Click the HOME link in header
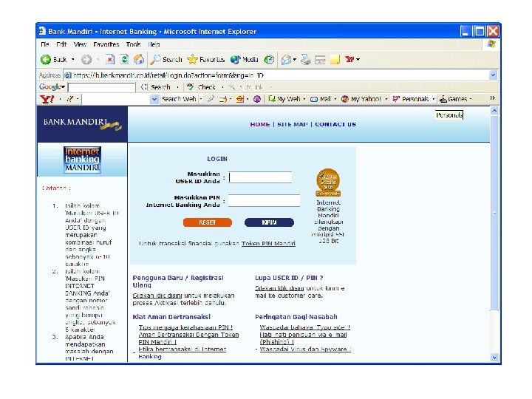 pos(260,125)
